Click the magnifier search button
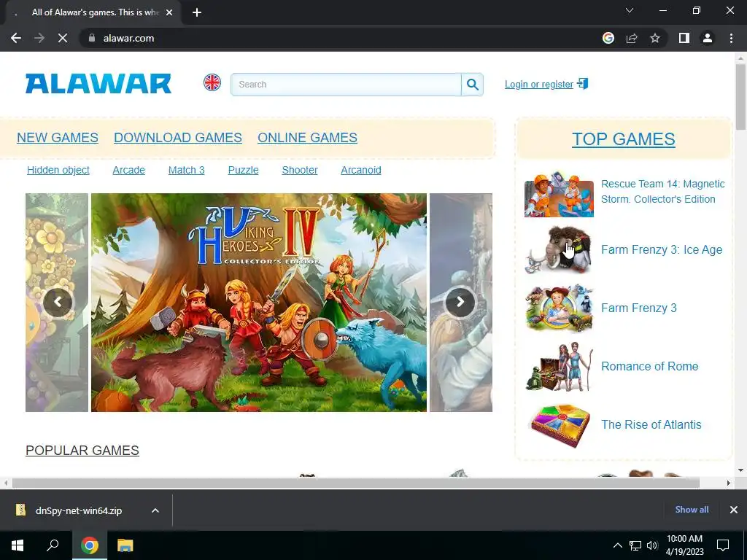 coord(472,85)
